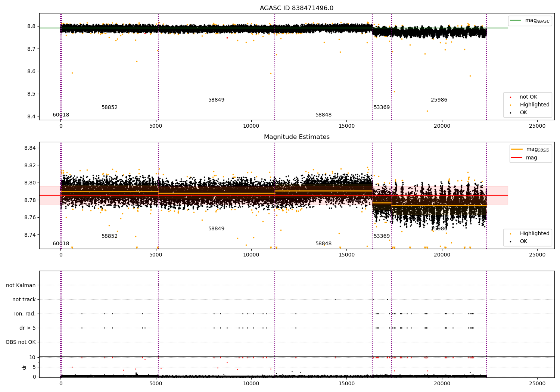Click obsid label 60018 in Magnitude Estimates plot
The height and width of the screenshot is (392, 560).
(61, 244)
